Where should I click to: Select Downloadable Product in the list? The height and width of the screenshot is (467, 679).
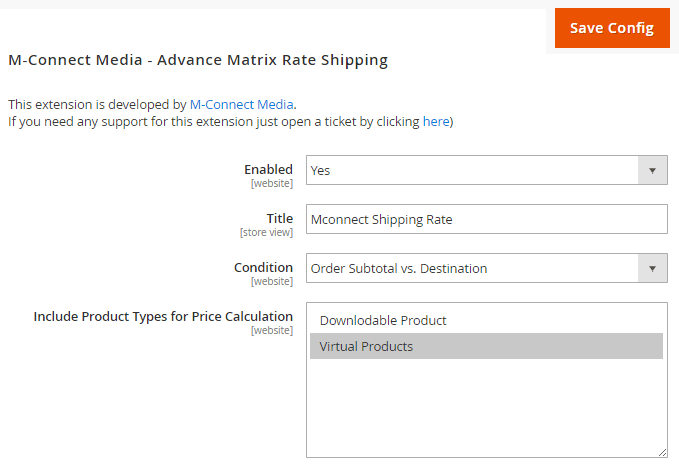point(383,321)
